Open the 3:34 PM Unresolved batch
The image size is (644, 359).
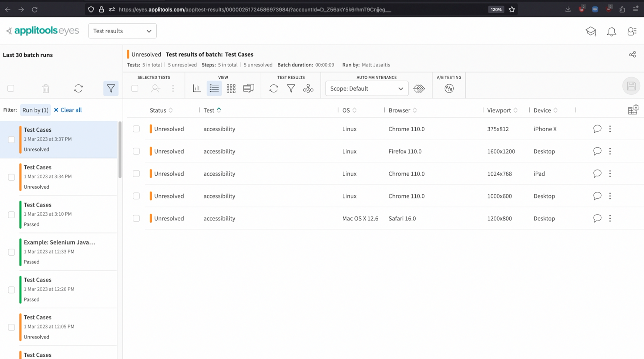pos(59,177)
